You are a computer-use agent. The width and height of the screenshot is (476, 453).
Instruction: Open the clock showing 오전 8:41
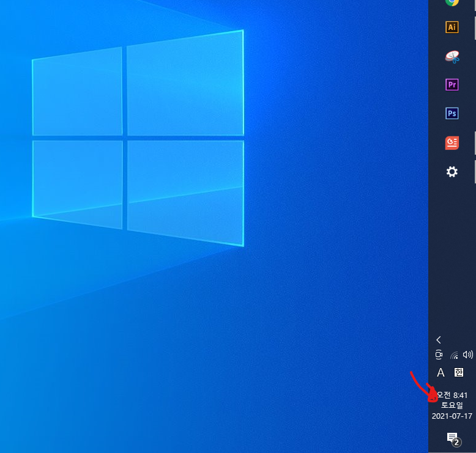click(x=452, y=395)
